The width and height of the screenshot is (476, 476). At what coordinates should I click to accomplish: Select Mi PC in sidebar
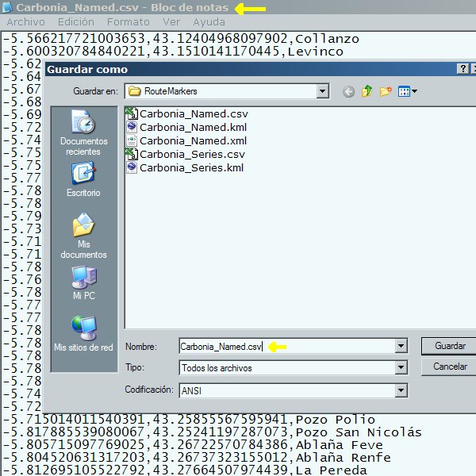pos(83,283)
